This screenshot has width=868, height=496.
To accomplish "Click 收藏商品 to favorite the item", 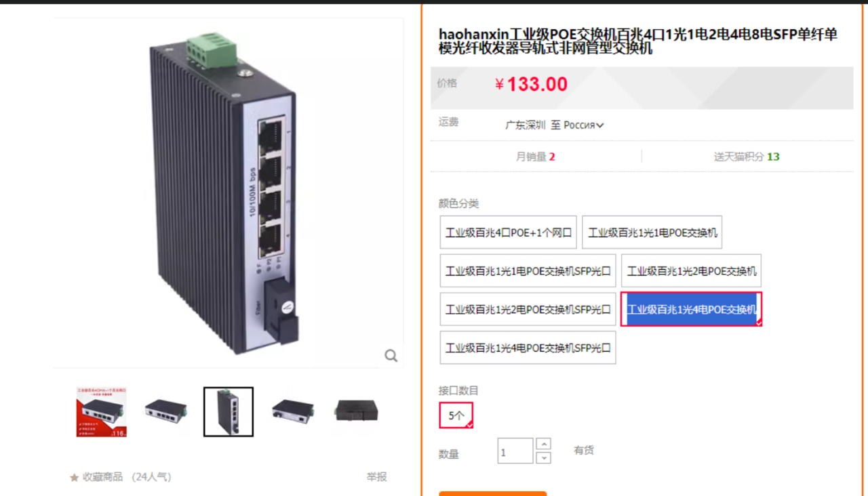I will tap(102, 477).
